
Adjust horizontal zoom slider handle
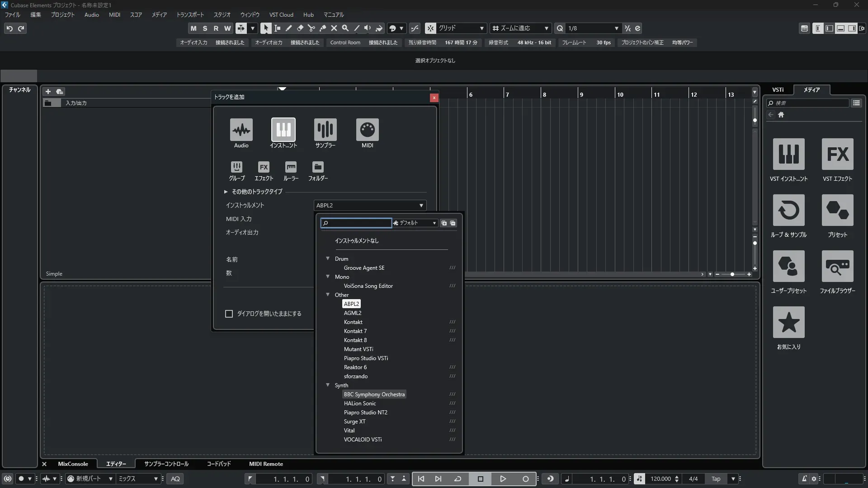click(732, 274)
